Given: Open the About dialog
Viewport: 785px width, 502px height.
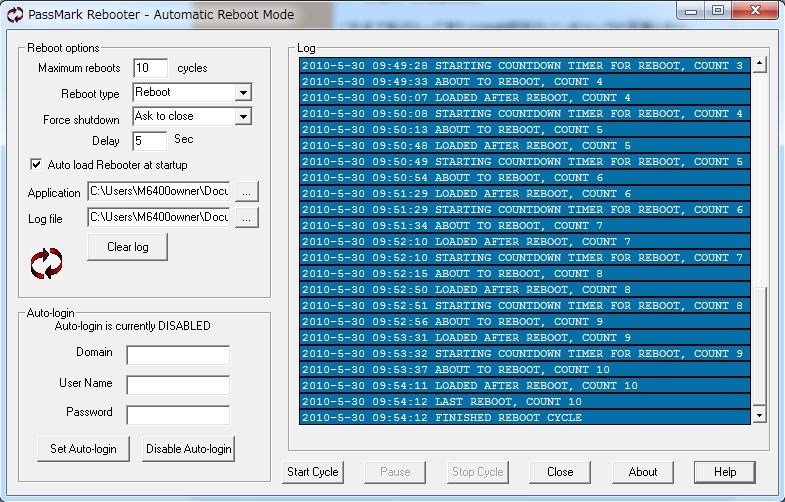Looking at the screenshot, I should (643, 472).
